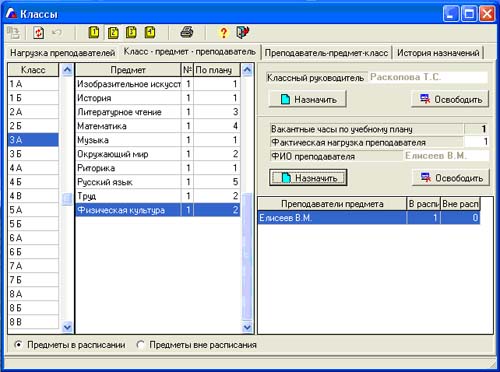Screen dimensions: 500x372
Task: Click the yellow page icon numbered 3
Action: (x=131, y=32)
